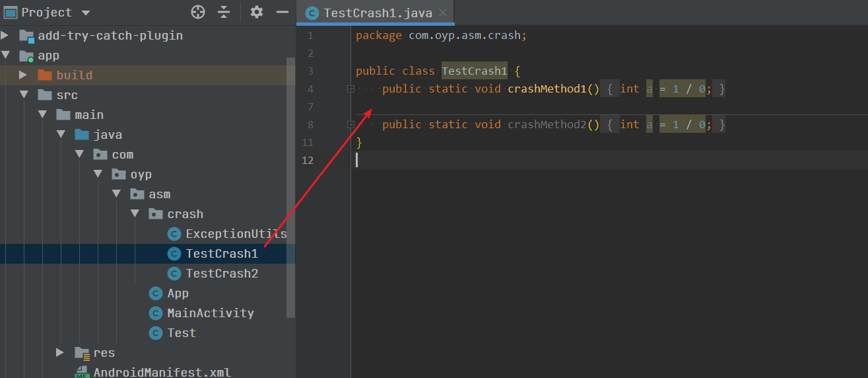Click the locate/scroll-from-source target icon
This screenshot has height=378, width=868.
pos(198,12)
